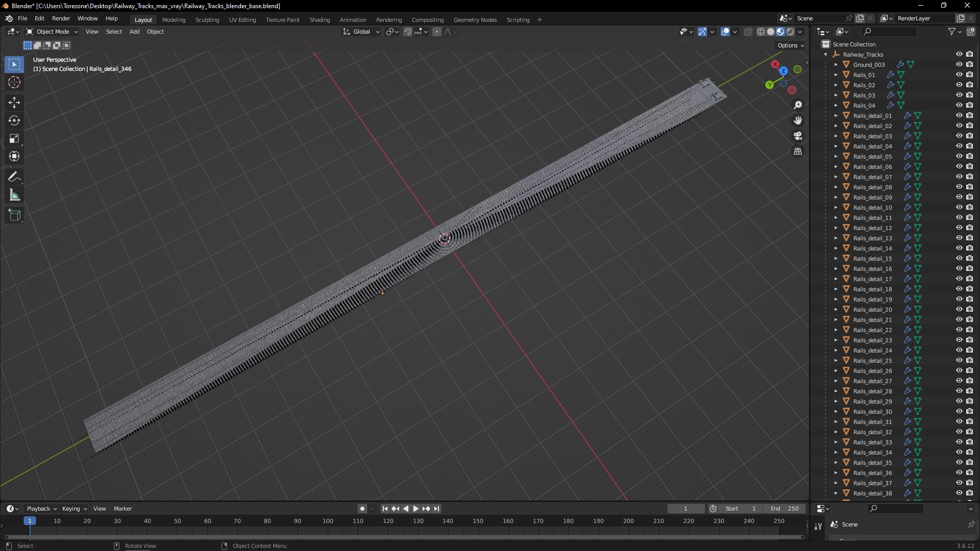Toggle proportional editing button
This screenshot has height=551, width=980.
coord(437,32)
